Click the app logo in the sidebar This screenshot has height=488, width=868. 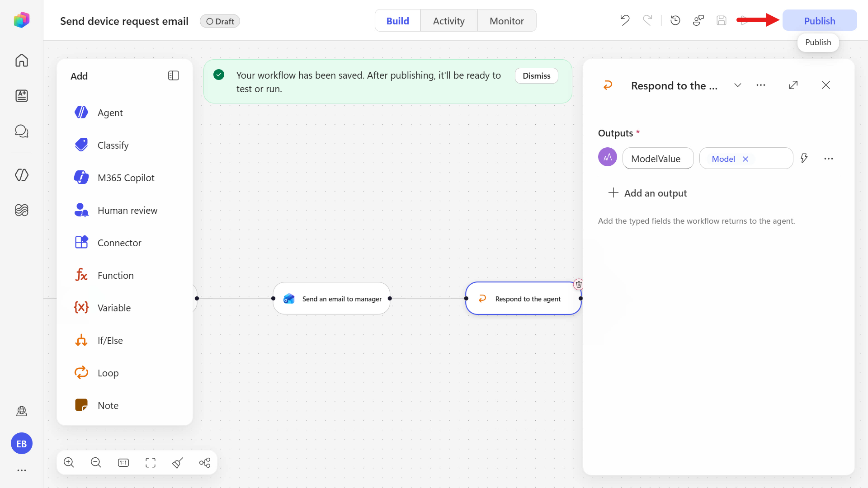[x=21, y=20]
